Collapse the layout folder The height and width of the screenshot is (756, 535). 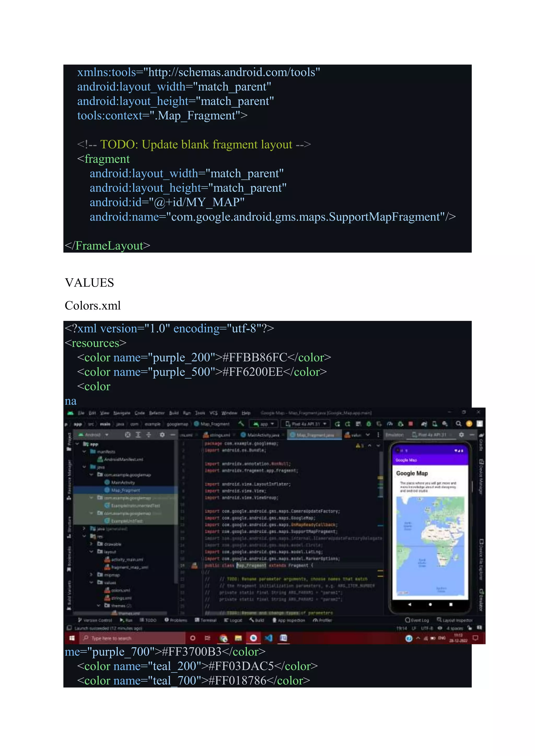[91, 552]
